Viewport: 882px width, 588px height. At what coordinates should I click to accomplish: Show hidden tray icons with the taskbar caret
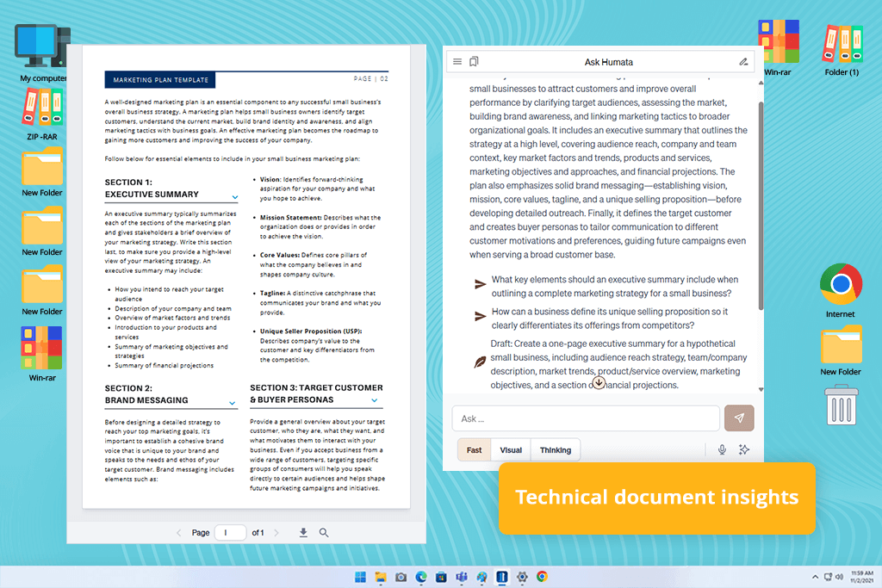815,577
